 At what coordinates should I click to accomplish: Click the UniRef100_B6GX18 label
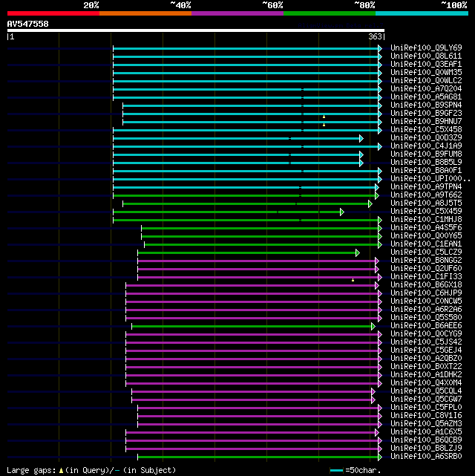[x=426, y=285]
